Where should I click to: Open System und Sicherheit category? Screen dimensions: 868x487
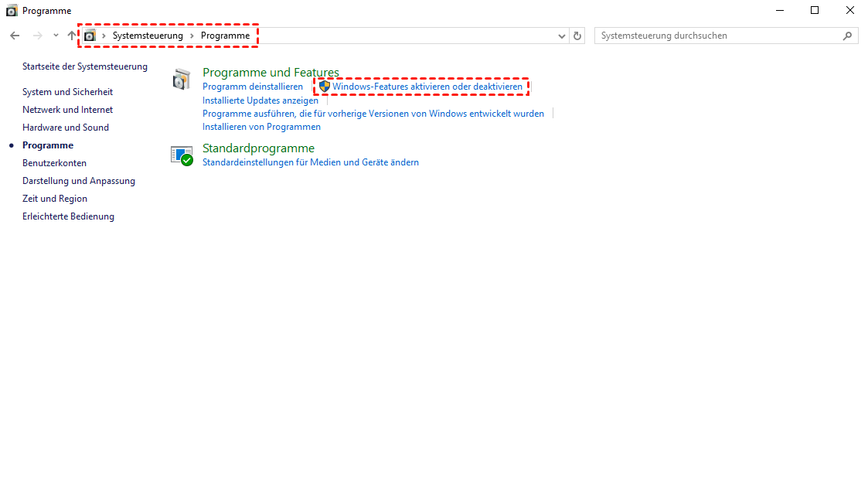(x=67, y=92)
